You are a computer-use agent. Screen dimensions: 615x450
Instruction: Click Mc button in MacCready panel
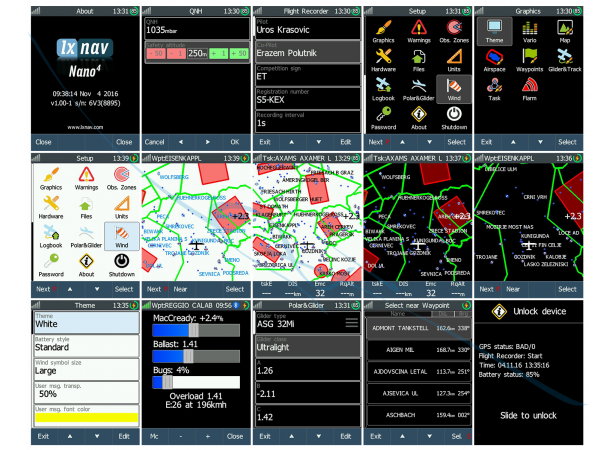coord(155,437)
